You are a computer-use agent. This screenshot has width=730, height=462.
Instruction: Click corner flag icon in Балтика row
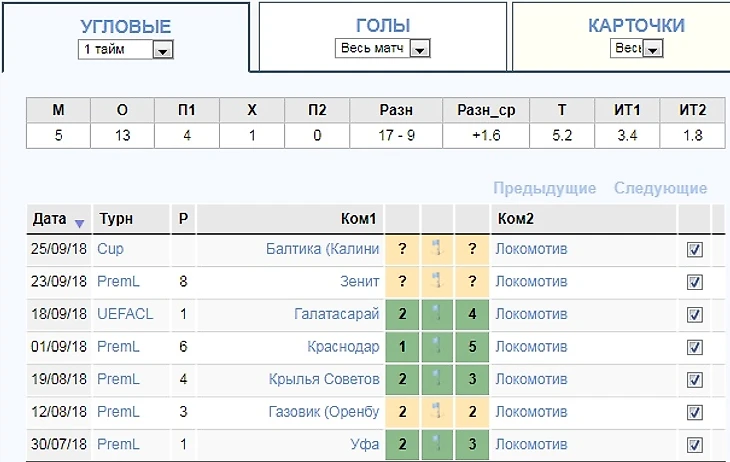coord(438,250)
